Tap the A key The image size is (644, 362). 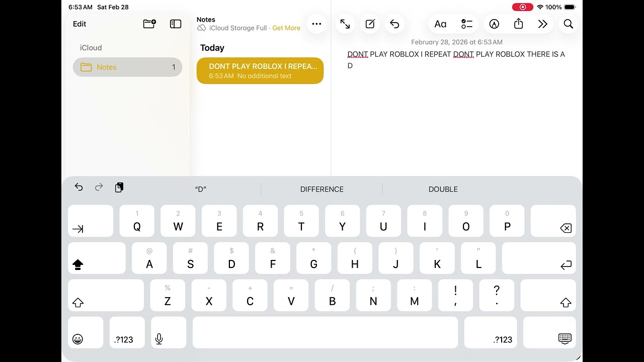[x=149, y=258]
